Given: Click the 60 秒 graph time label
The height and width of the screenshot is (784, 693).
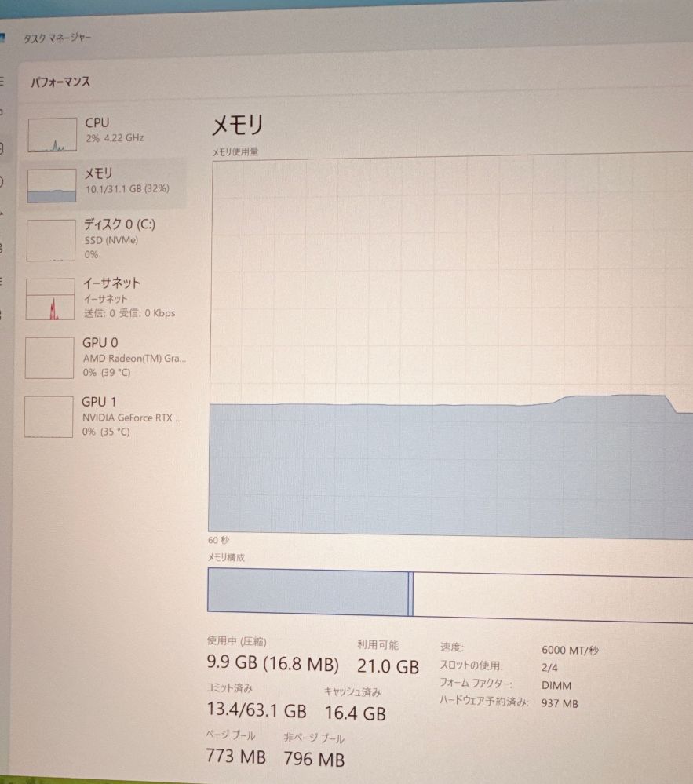Looking at the screenshot, I should [x=218, y=540].
